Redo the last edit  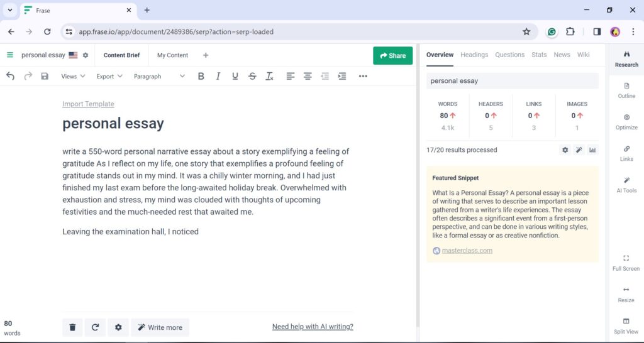click(x=28, y=76)
